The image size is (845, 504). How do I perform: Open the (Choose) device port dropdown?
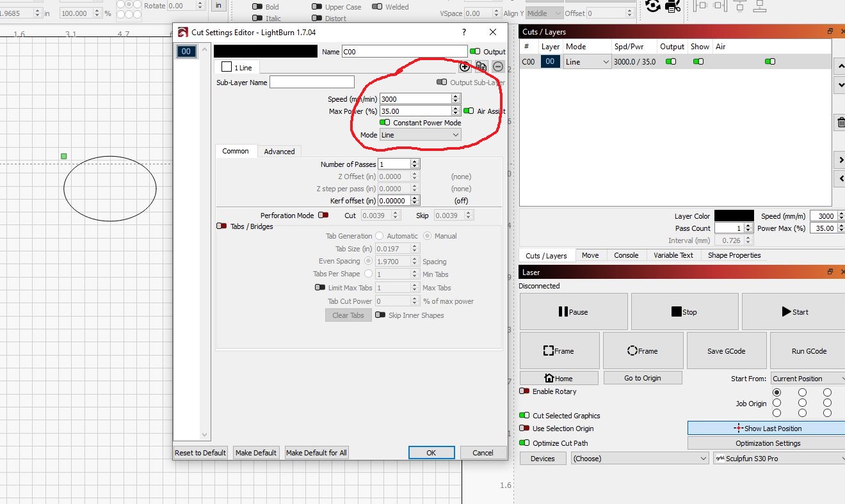click(x=640, y=458)
